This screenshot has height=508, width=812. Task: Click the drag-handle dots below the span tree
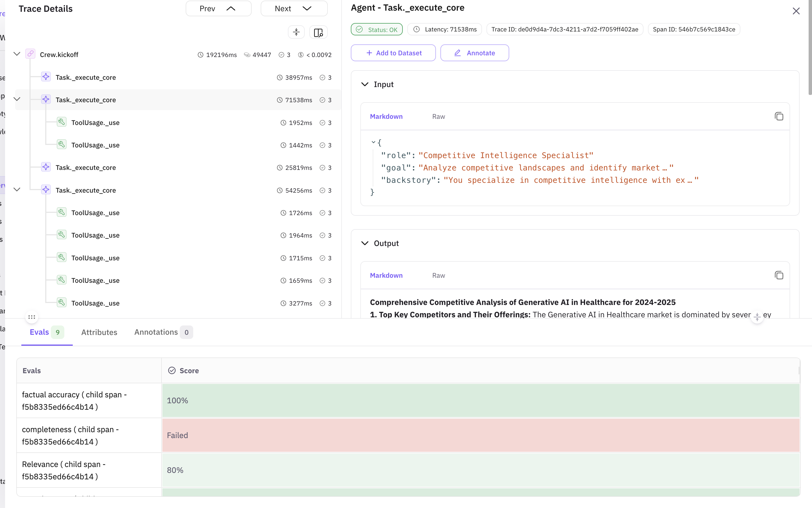31,317
